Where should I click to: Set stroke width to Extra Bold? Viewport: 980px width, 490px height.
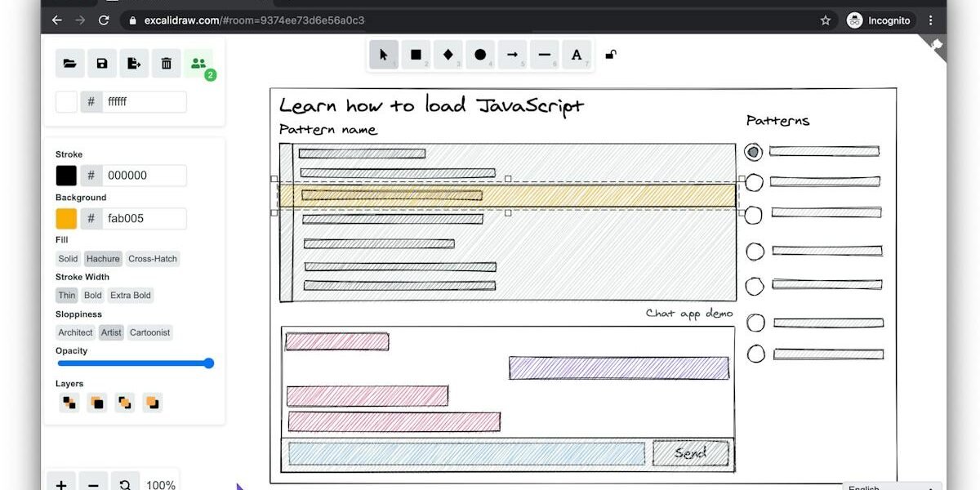131,296
